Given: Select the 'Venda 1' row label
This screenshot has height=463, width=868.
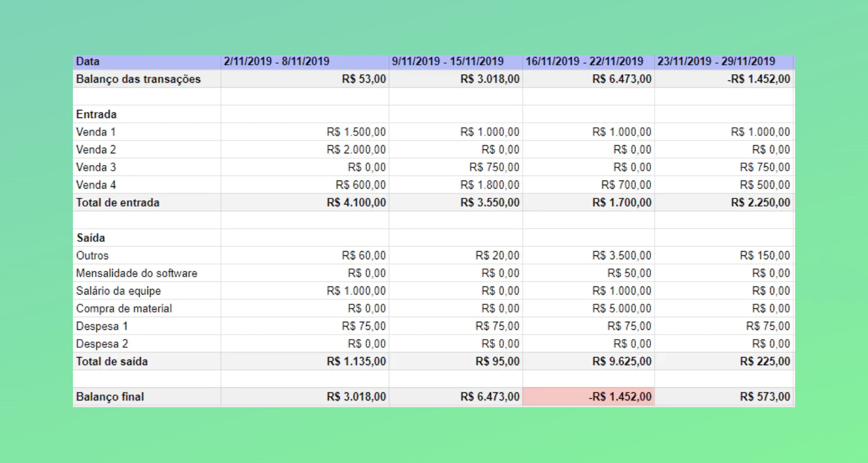Looking at the screenshot, I should pyautogui.click(x=147, y=132).
